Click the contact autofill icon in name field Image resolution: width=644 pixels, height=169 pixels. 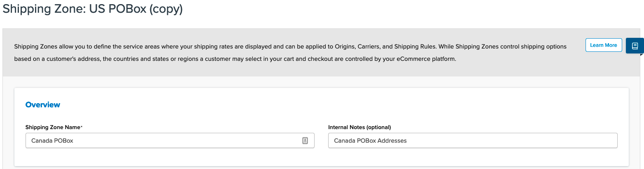(x=305, y=141)
